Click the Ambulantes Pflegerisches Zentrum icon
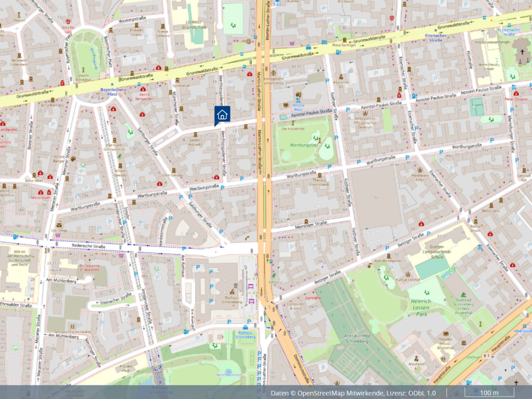This screenshot has width=532, height=399. point(365,113)
